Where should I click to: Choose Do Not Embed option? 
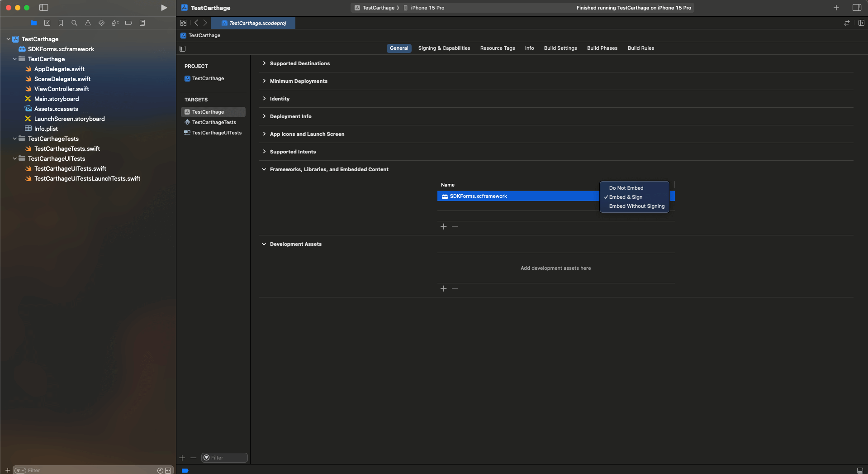point(626,188)
